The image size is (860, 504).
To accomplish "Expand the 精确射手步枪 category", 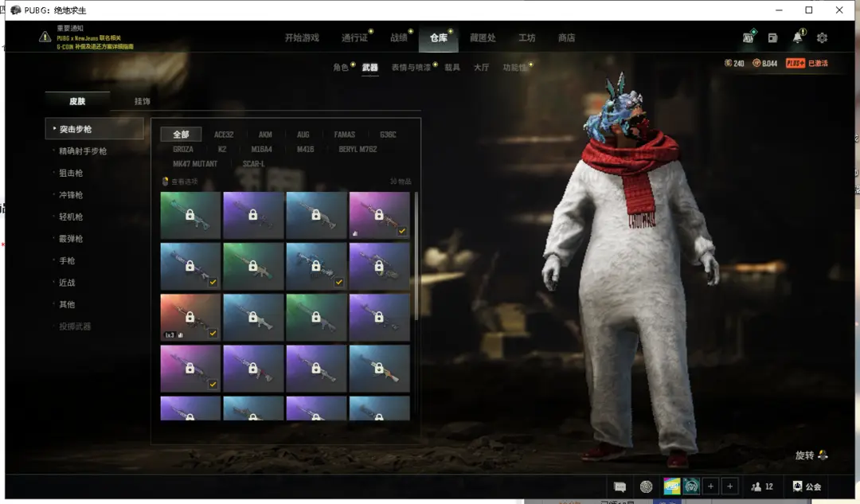I will click(x=83, y=150).
